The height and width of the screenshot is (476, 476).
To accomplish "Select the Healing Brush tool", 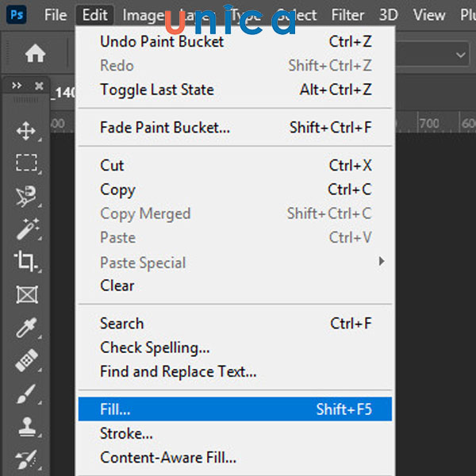I will click(x=26, y=361).
